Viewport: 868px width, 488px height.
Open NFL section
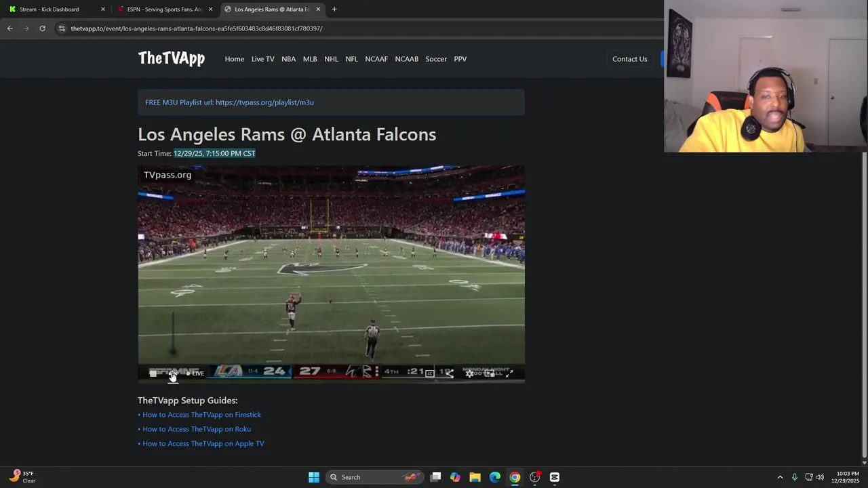[x=351, y=59]
